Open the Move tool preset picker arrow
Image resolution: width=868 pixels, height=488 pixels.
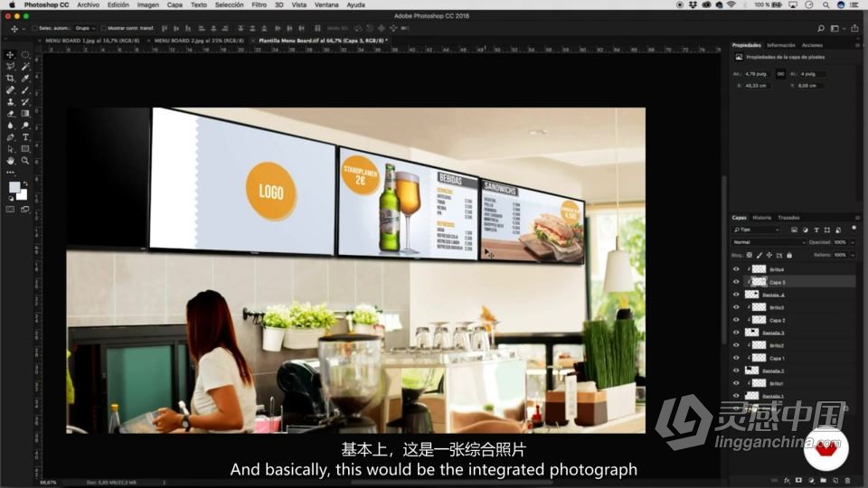pos(24,29)
